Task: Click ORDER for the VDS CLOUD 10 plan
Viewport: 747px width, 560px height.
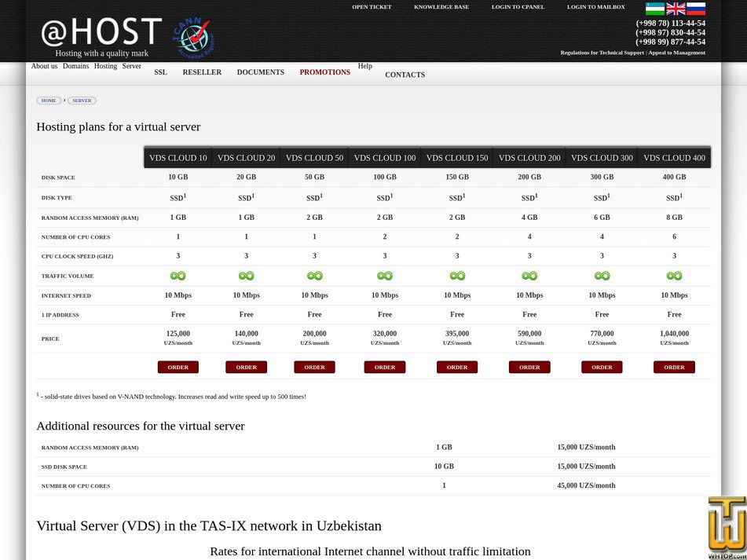Action: tap(178, 367)
